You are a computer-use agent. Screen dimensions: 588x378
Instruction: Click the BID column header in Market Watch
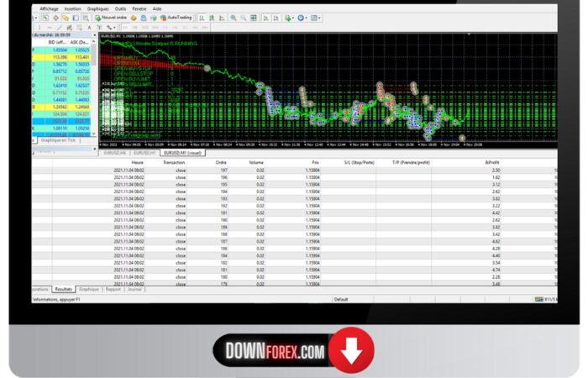(x=57, y=42)
